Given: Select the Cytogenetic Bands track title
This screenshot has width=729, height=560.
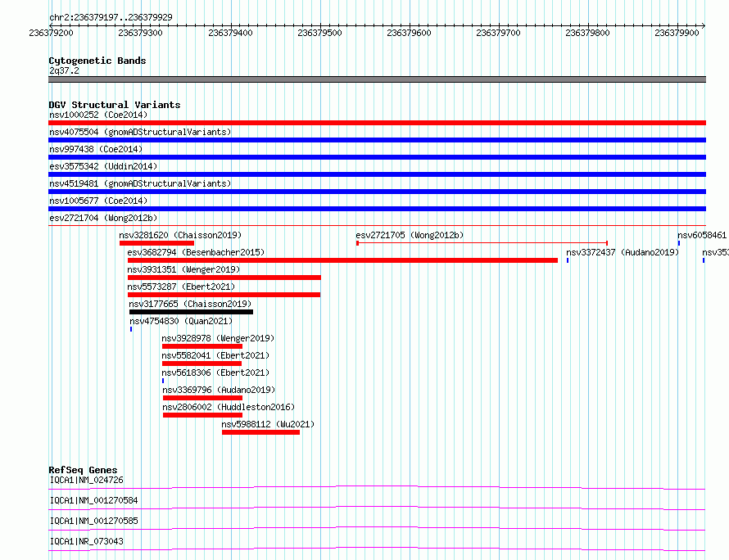Looking at the screenshot, I should (97, 61).
